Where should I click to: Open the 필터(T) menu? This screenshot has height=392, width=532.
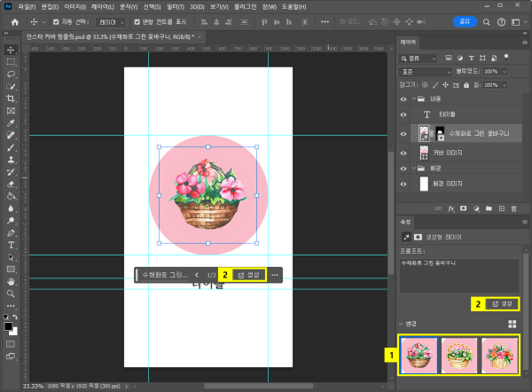click(176, 6)
